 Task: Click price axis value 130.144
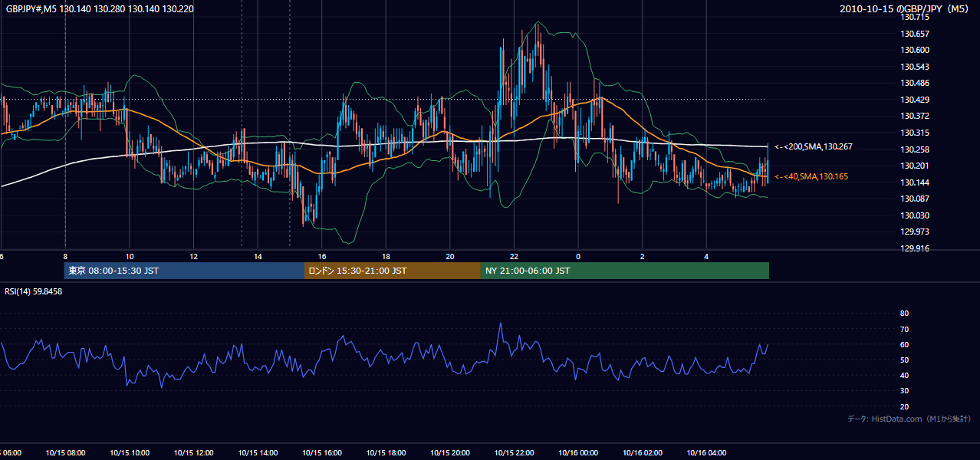pyautogui.click(x=916, y=182)
